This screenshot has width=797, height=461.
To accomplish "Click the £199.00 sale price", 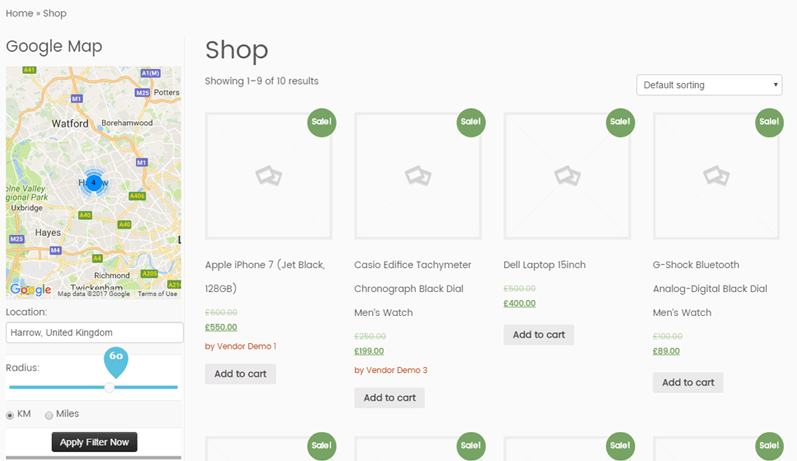I will coord(369,351).
